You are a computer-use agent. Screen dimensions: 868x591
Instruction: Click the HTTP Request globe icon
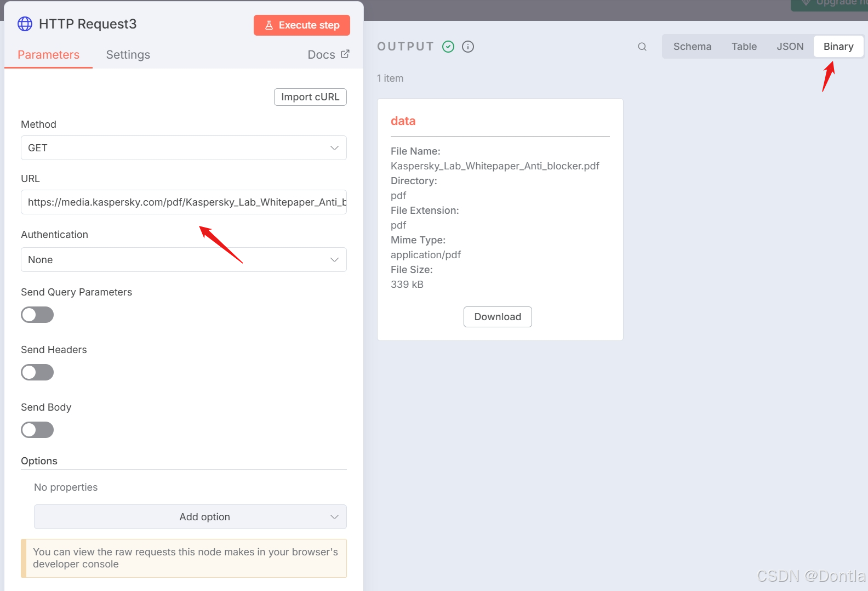click(x=25, y=24)
